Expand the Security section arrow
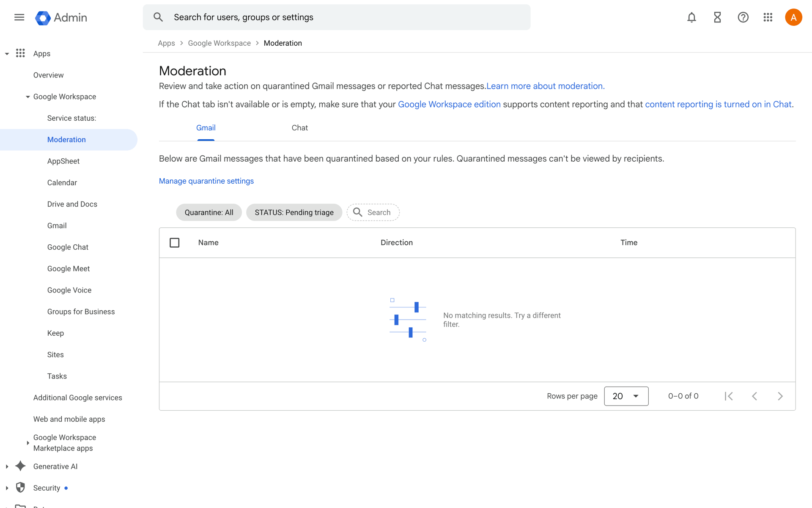The width and height of the screenshot is (812, 508). pos(7,488)
